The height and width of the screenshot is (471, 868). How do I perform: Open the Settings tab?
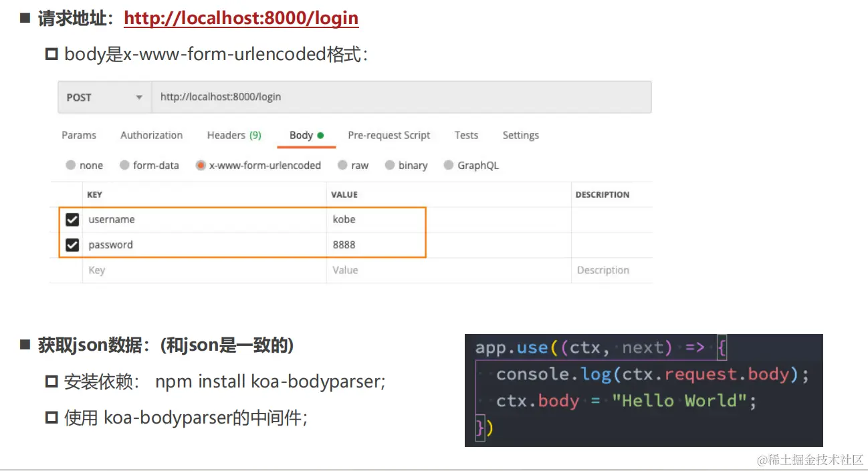coord(520,135)
